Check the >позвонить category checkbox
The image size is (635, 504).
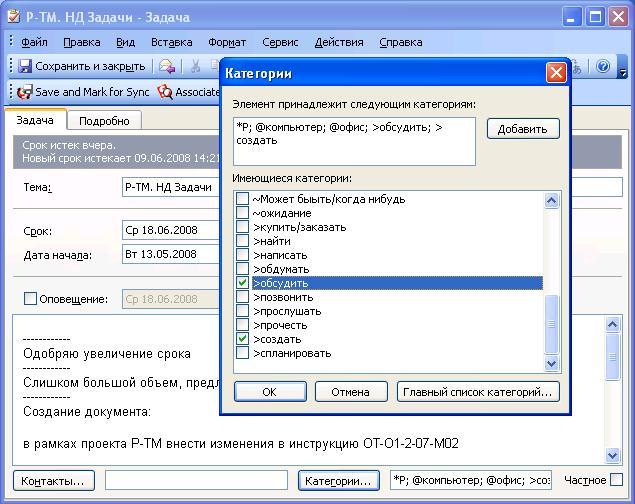[242, 298]
